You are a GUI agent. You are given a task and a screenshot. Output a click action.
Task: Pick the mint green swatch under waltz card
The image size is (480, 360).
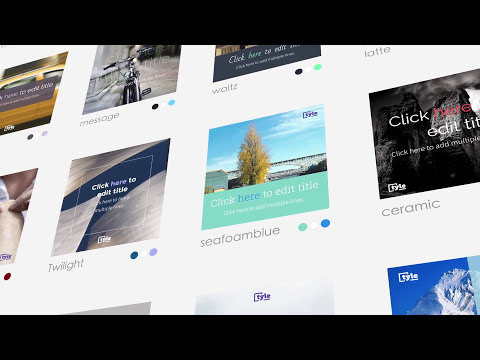tap(318, 67)
